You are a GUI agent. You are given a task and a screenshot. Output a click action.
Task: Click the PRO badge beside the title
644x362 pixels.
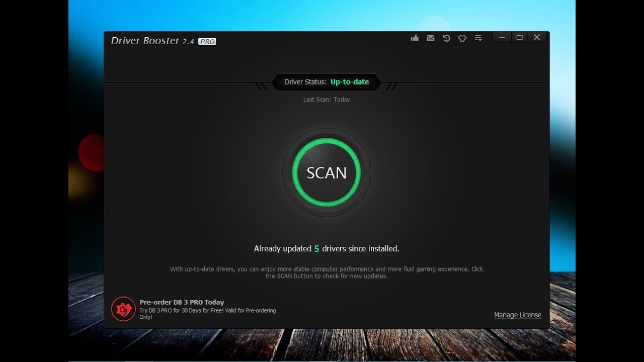207,42
